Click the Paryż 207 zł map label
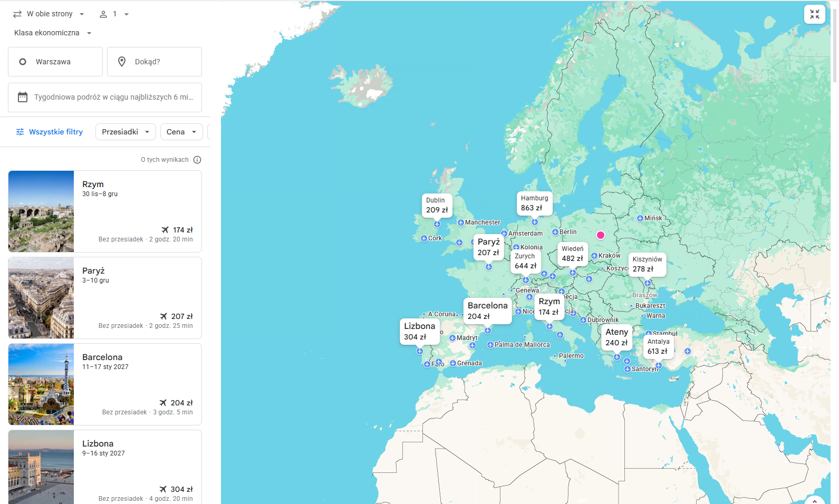 tap(489, 247)
